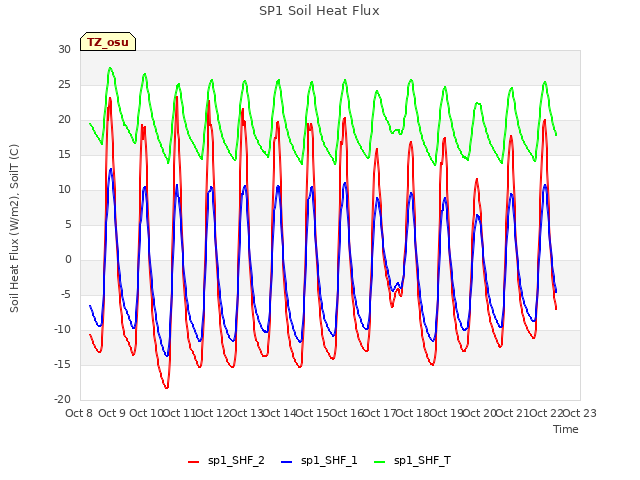
Task: Click the -20 y-axis tick label
Action: (62, 399)
